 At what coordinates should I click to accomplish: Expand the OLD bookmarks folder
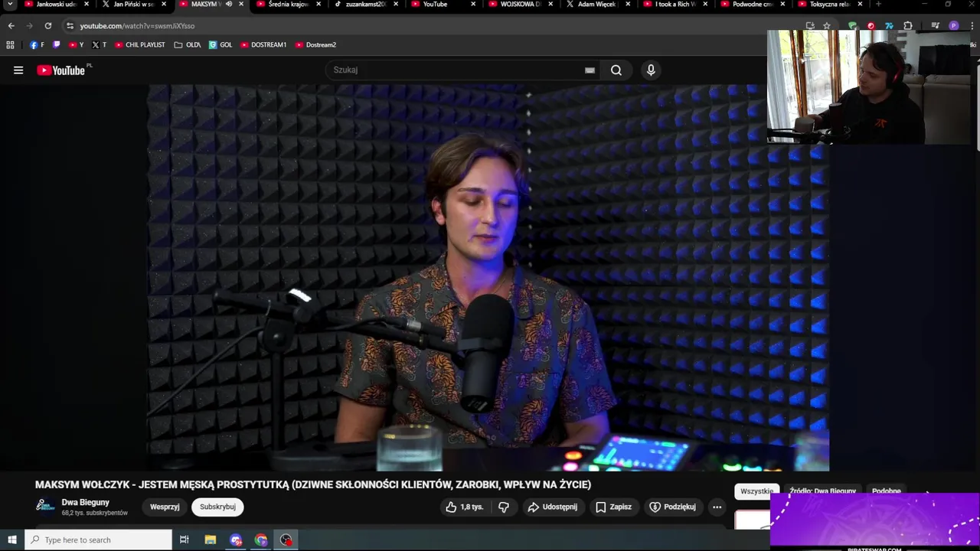(188, 45)
